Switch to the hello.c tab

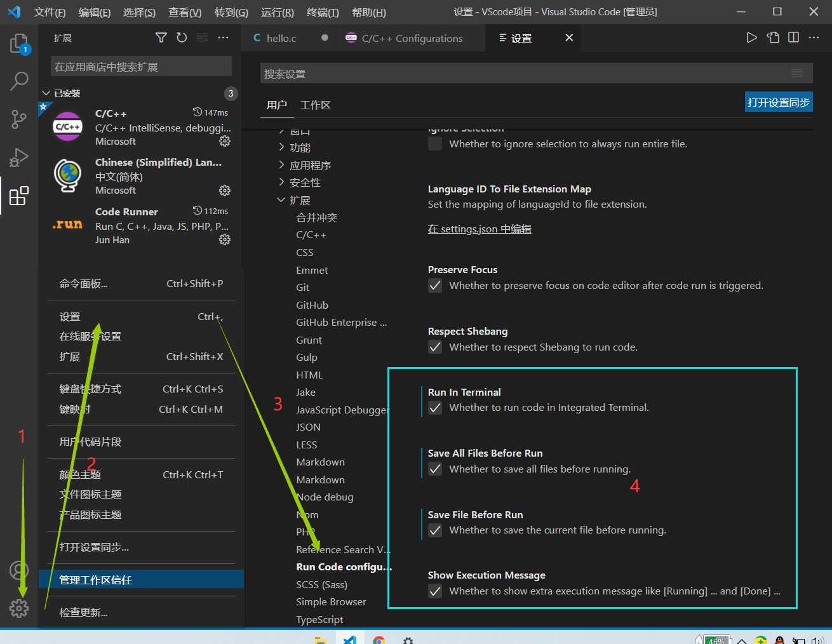(x=281, y=38)
